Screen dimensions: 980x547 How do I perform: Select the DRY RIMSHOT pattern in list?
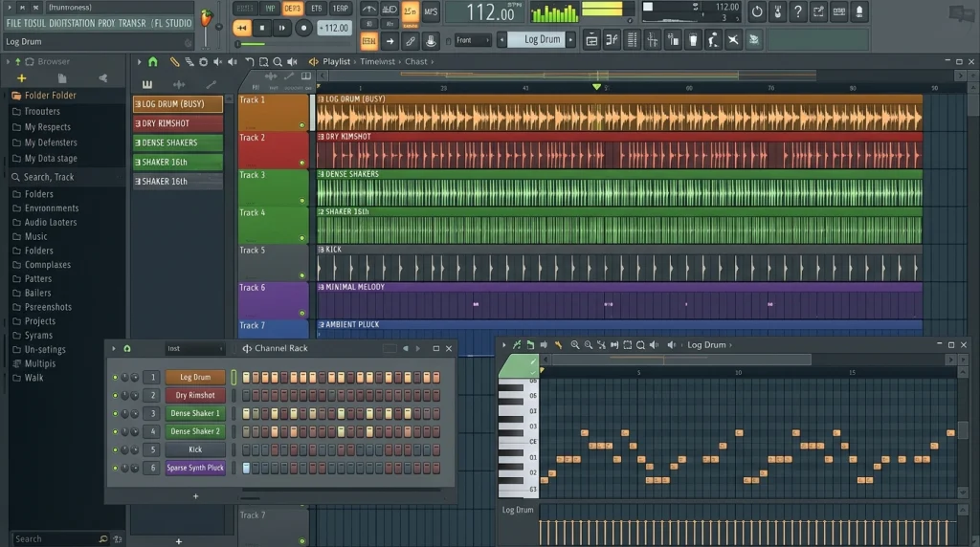(177, 123)
